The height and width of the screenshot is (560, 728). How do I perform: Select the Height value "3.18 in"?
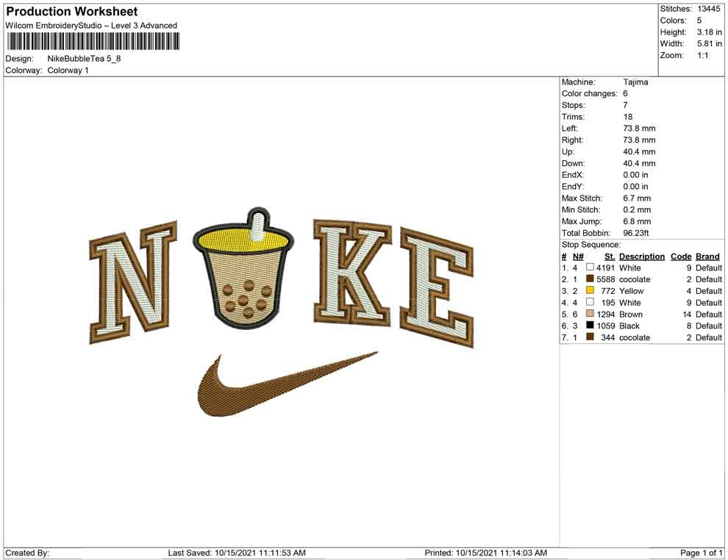click(x=710, y=32)
